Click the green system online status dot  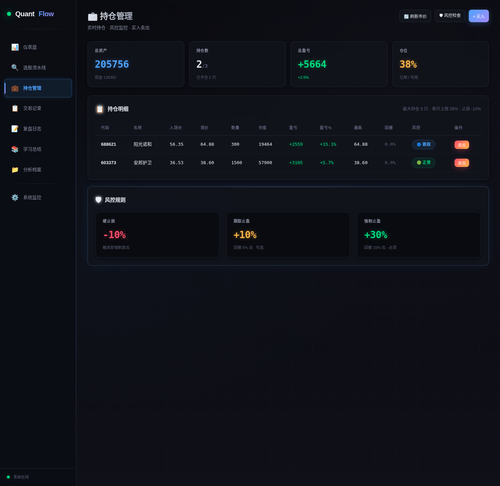[x=8, y=477]
